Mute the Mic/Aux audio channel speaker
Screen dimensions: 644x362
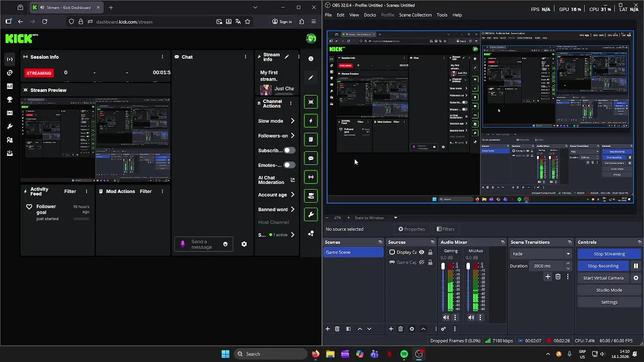(x=471, y=317)
